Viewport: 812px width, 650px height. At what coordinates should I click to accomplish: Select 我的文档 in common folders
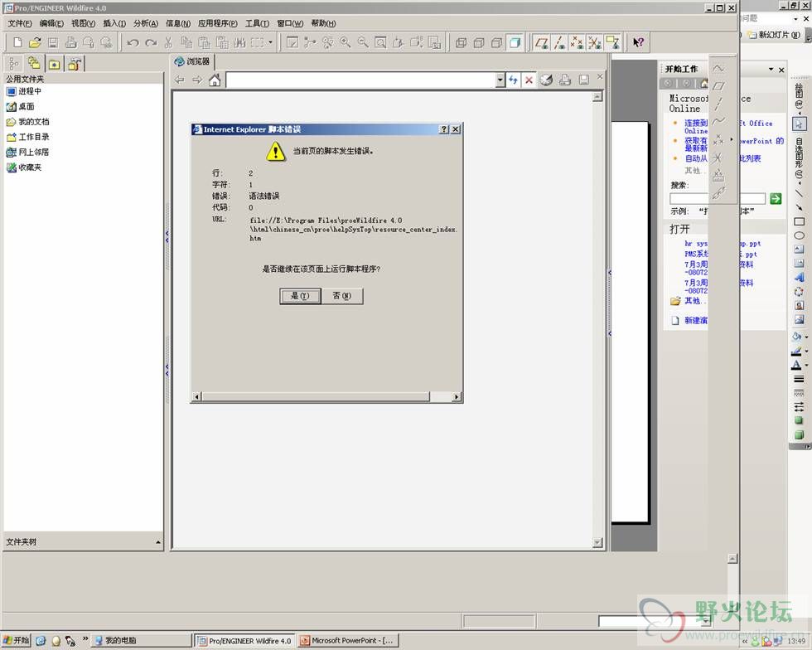pos(27,122)
